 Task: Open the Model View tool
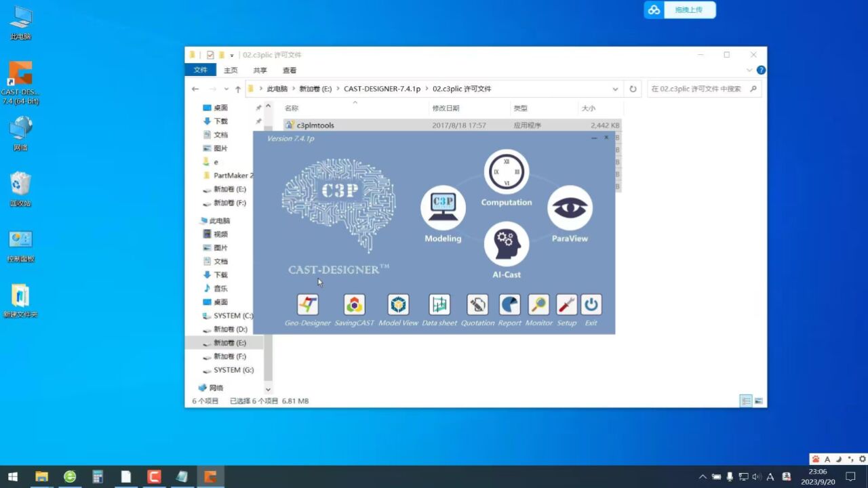tap(398, 305)
